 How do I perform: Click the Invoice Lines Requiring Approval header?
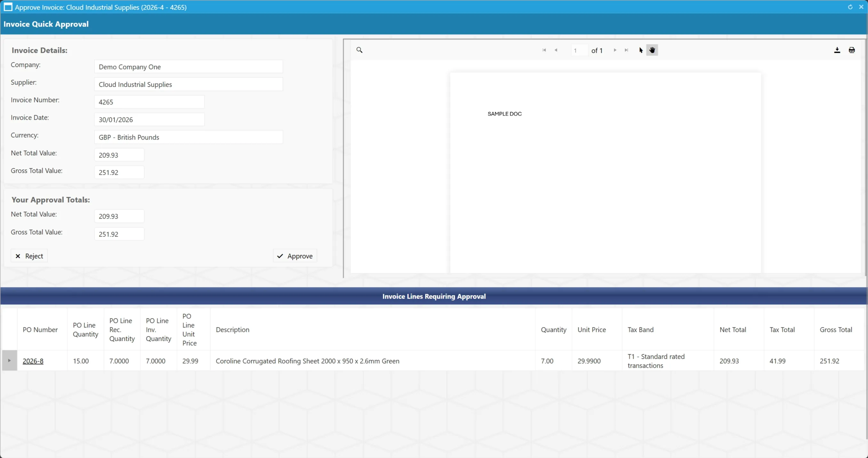(434, 296)
